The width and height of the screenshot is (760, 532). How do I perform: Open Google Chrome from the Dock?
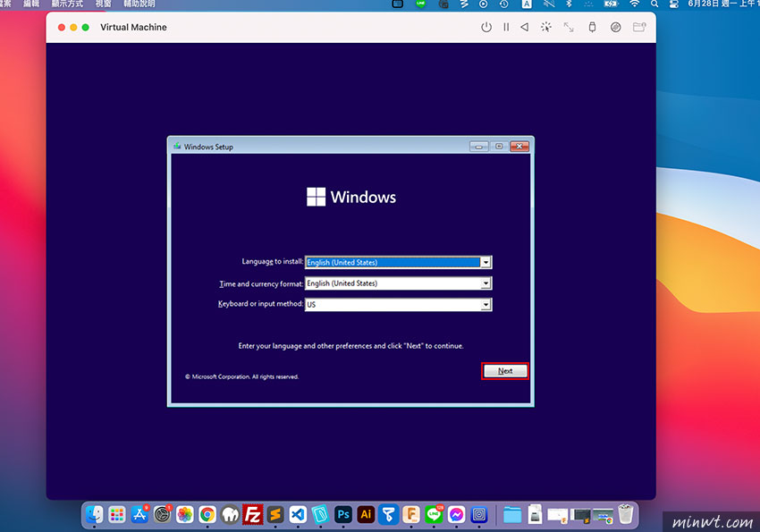click(207, 514)
